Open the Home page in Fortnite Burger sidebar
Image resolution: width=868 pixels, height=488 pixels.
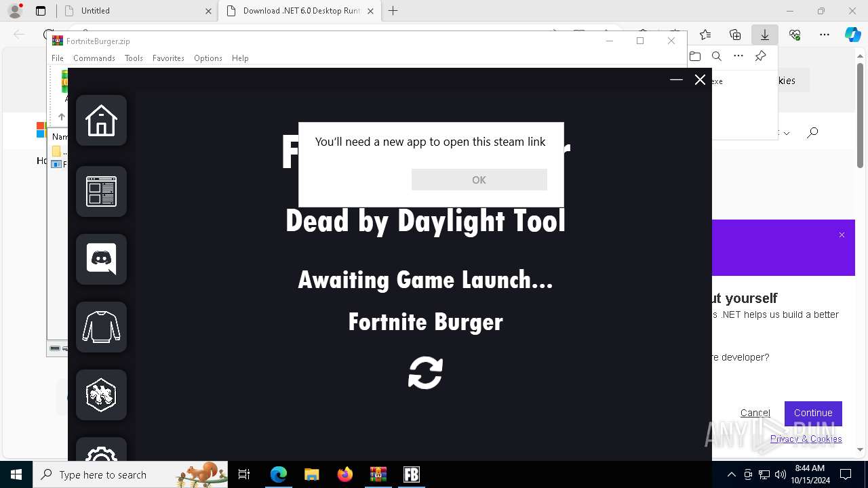101,121
